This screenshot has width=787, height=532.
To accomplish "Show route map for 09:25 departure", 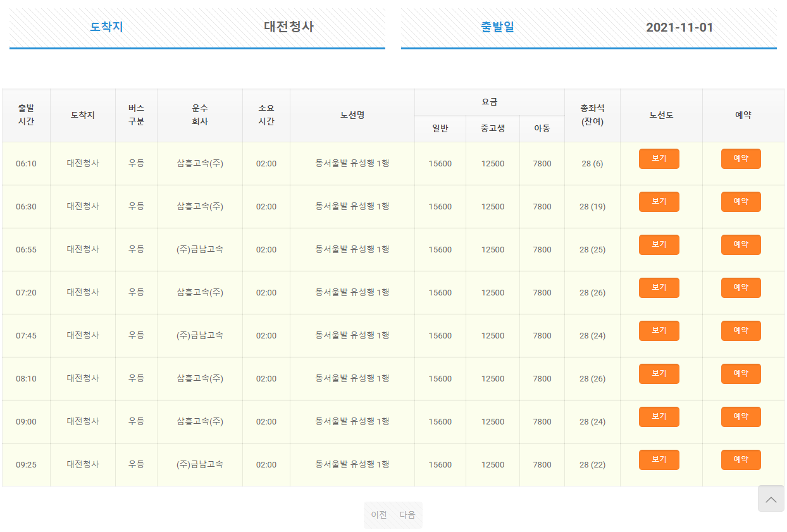I will pyautogui.click(x=659, y=460).
